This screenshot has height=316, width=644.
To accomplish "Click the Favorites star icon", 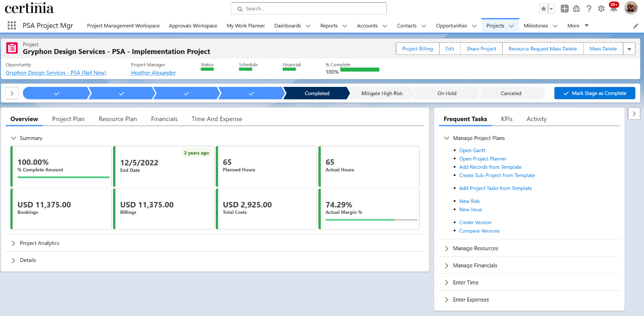I will 544,9.
